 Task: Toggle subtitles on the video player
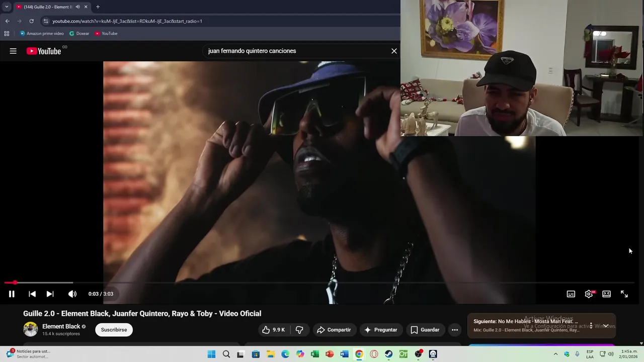[571, 294]
